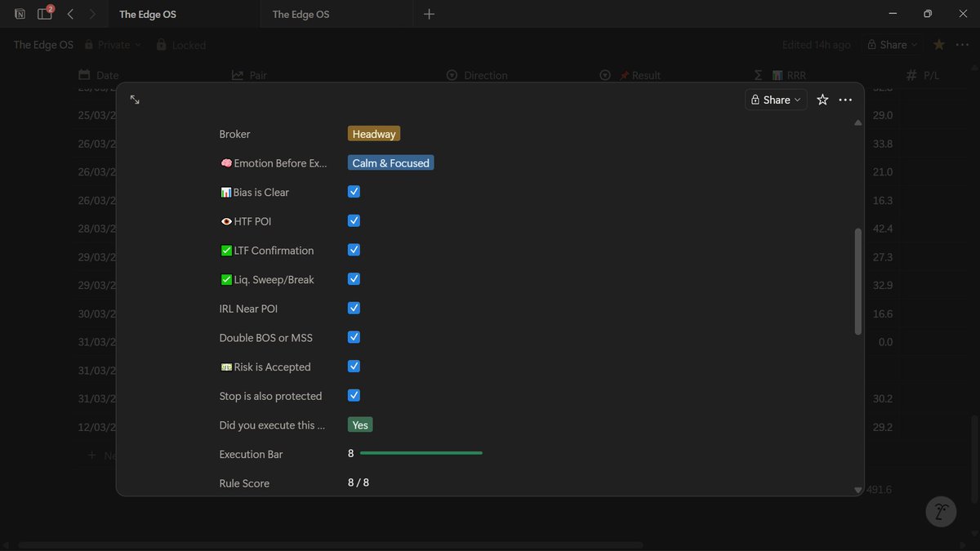Toggle the Risk is Accepted checkbox
This screenshot has width=980, height=551.
tap(354, 367)
